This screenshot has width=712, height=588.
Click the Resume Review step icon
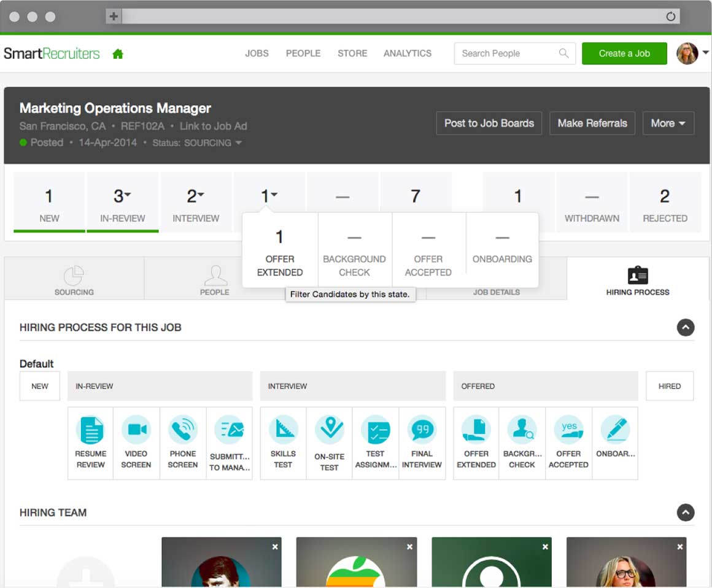91,430
